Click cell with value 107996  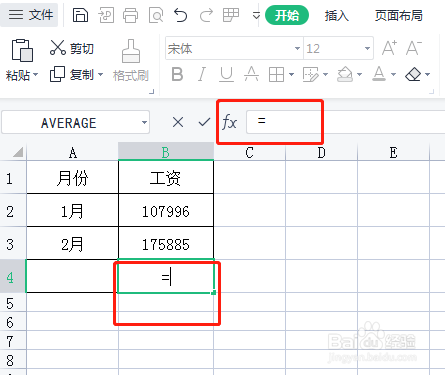pos(166,210)
